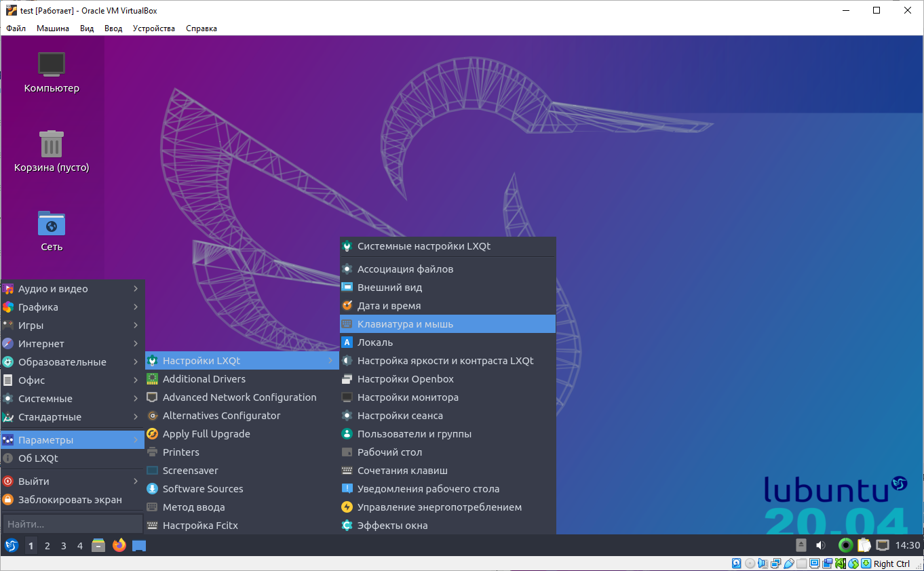
Task: Click the Ассоциация файлов gear icon
Action: pyautogui.click(x=347, y=269)
